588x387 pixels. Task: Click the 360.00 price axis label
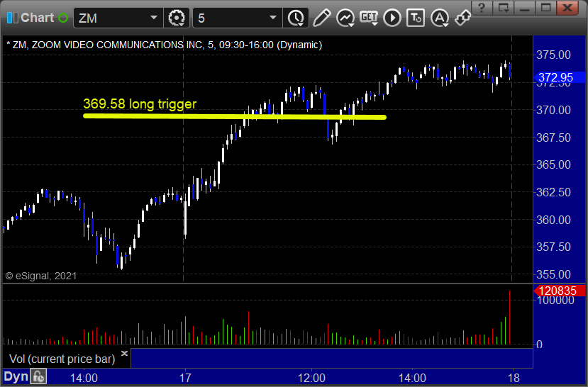(553, 220)
